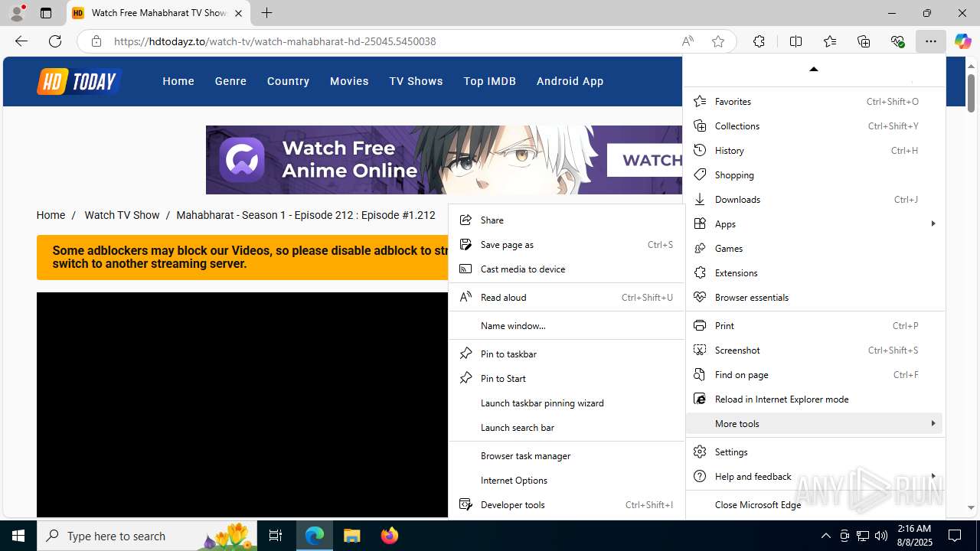Image resolution: width=980 pixels, height=551 pixels.
Task: Click the Extensions puzzle icon in menu
Action: 699,272
